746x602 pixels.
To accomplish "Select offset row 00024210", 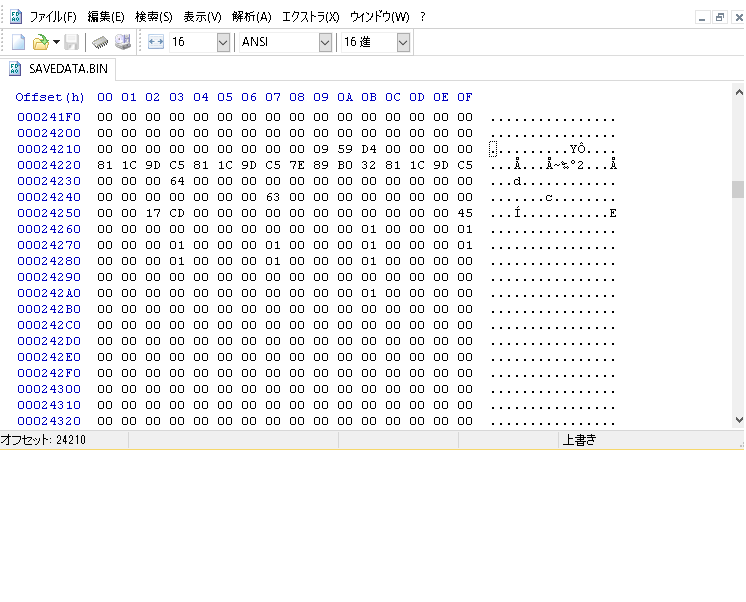I will pos(49,149).
